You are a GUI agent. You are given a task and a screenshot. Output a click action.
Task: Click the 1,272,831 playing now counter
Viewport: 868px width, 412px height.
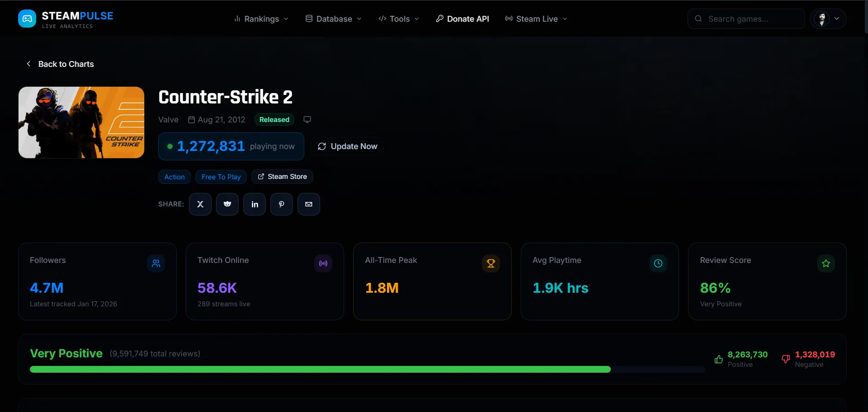coord(231,146)
